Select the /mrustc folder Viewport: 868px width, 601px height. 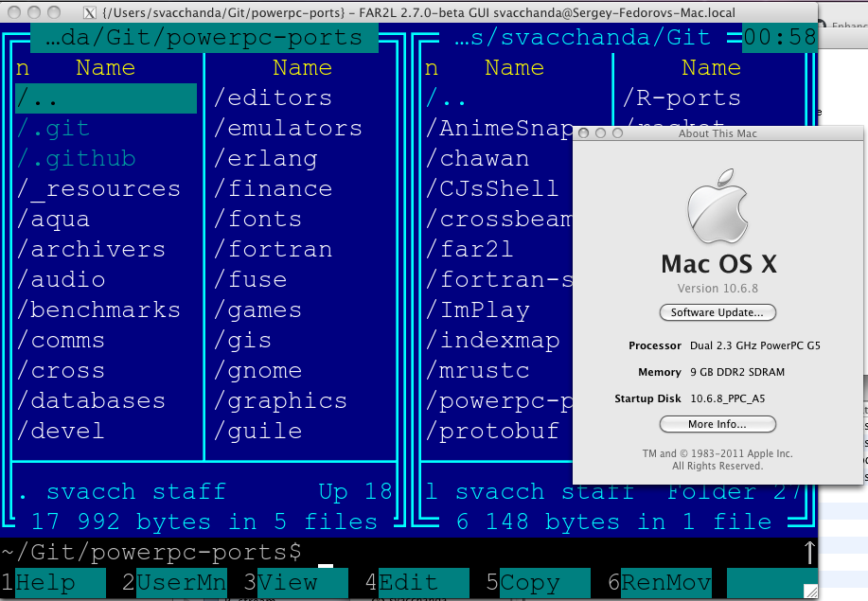[477, 371]
